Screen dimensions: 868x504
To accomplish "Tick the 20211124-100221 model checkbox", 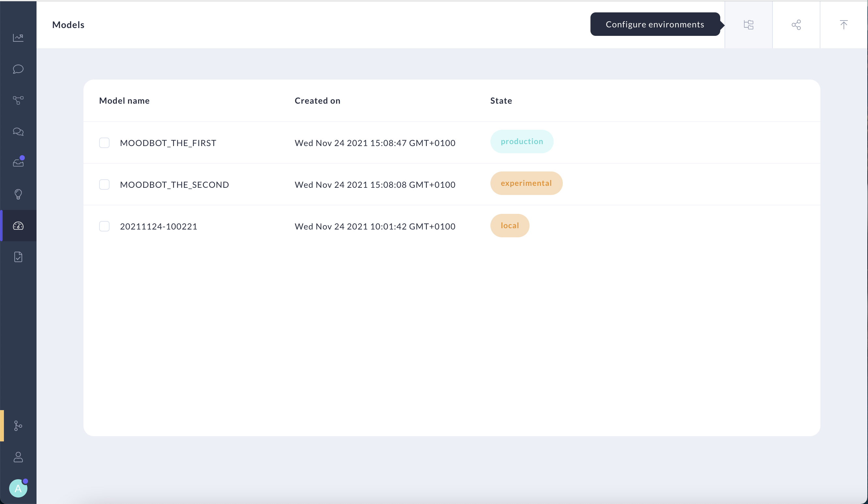I will [x=104, y=226].
